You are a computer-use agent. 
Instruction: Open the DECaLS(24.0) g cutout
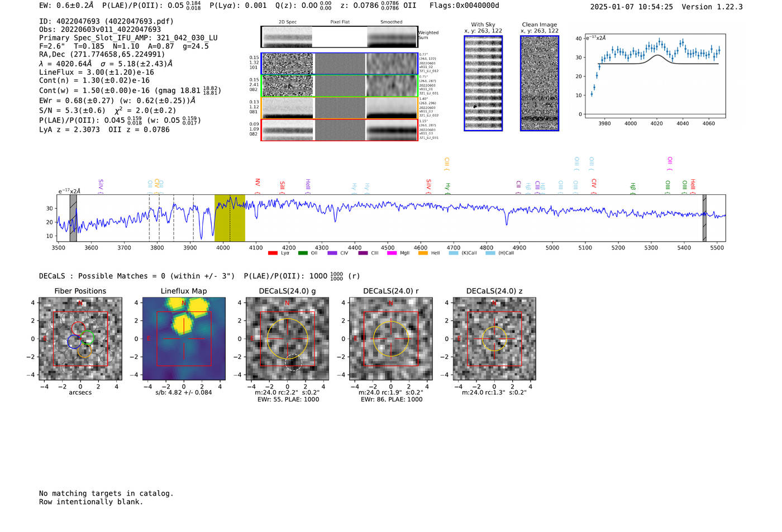tap(288, 339)
